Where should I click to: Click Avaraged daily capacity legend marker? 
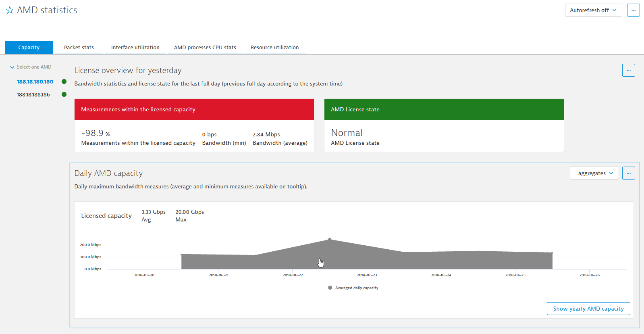[x=330, y=288]
